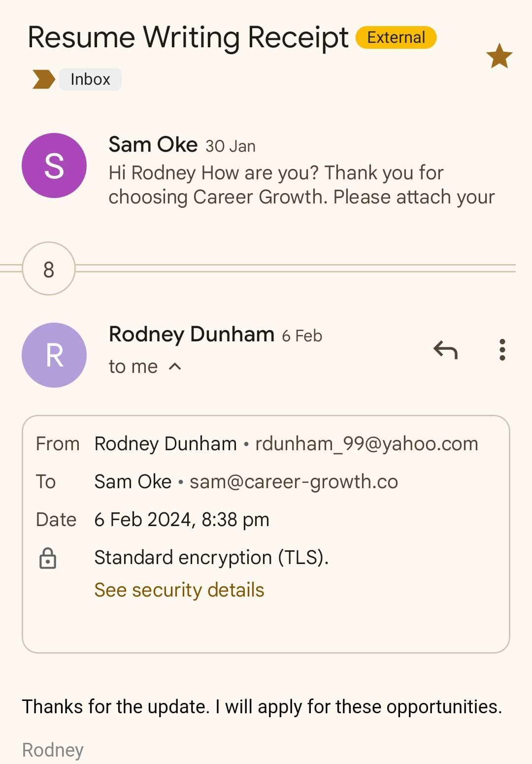Open the See security details link
532x764 pixels.
tap(179, 590)
